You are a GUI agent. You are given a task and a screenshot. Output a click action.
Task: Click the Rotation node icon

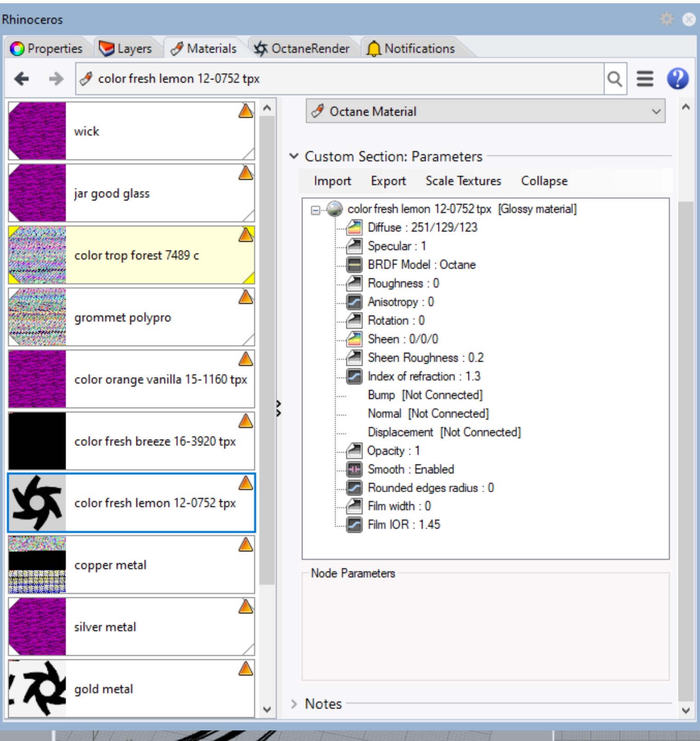click(354, 320)
